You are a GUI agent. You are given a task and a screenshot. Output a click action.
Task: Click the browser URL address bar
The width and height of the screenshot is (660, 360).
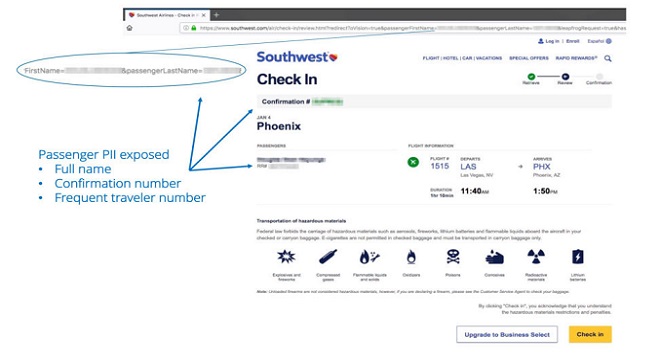403,28
